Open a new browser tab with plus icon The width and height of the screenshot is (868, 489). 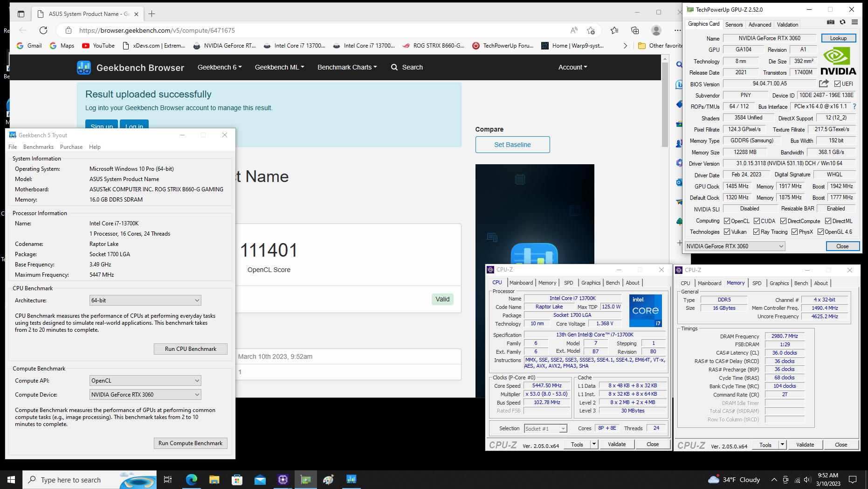pos(152,14)
